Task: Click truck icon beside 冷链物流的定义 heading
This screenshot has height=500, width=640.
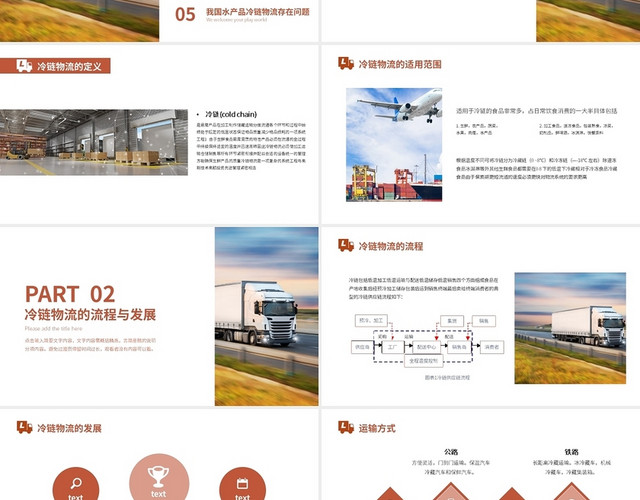Action: pyautogui.click(x=24, y=65)
